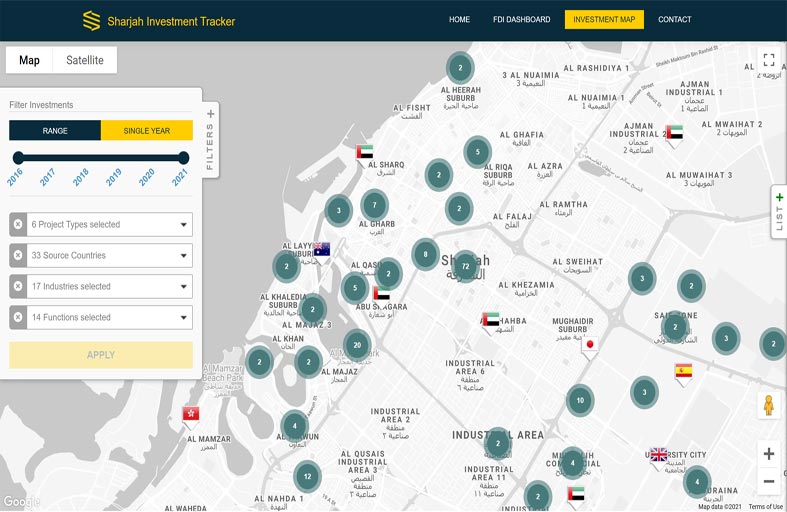Switch to SINGLE YEAR filter mode
The width and height of the screenshot is (787, 512).
(147, 131)
